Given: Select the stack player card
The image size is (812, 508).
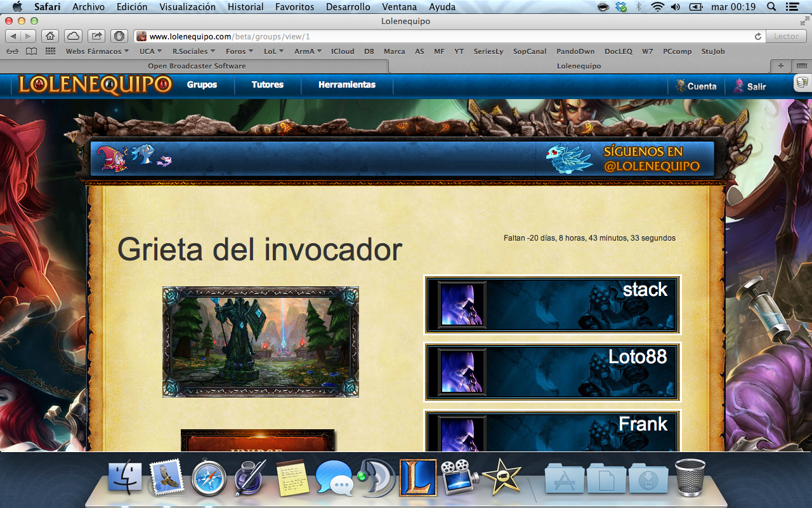Looking at the screenshot, I should pos(552,305).
